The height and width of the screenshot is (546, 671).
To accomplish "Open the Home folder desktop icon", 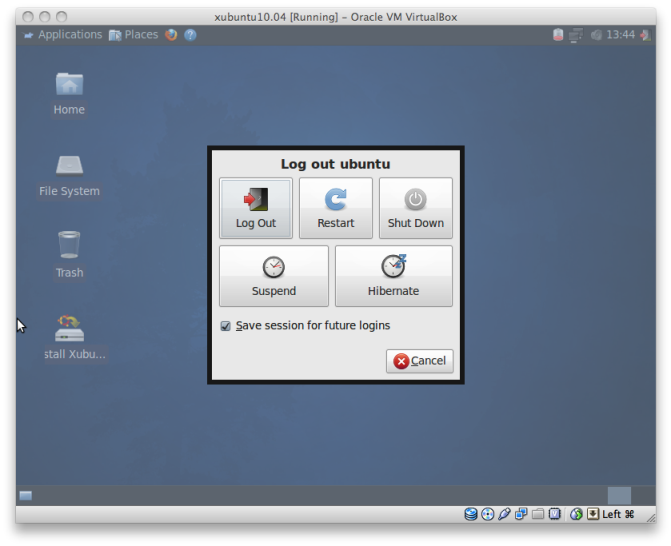I will 69,94.
